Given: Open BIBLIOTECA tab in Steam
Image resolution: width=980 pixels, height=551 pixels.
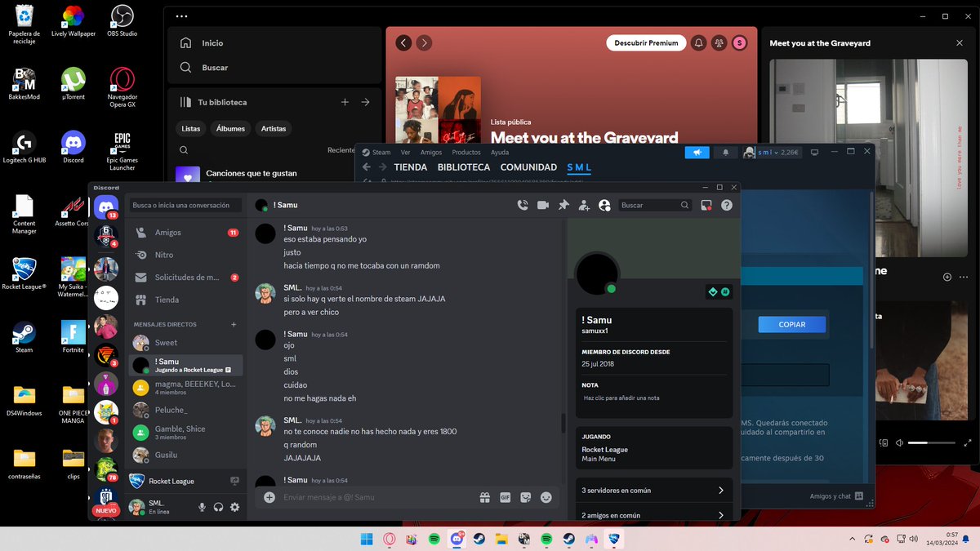Looking at the screenshot, I should [x=464, y=167].
